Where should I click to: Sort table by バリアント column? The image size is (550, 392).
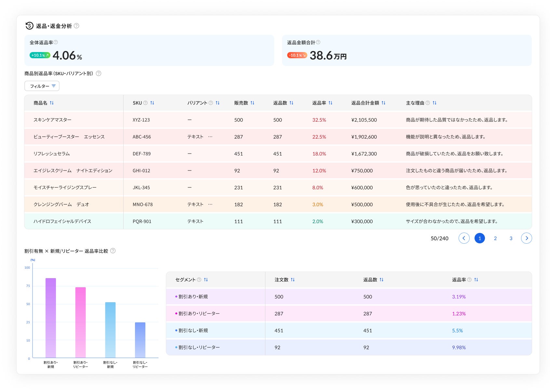click(x=218, y=103)
